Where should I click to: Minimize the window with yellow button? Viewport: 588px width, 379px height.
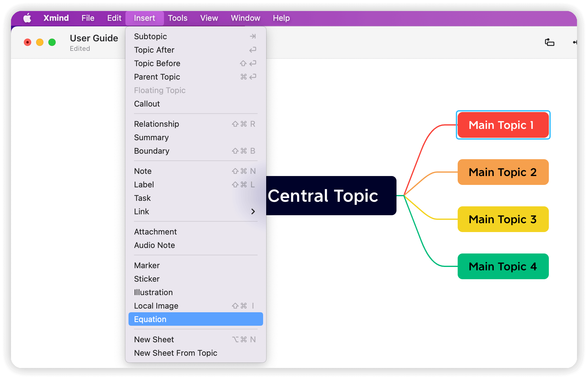click(40, 42)
